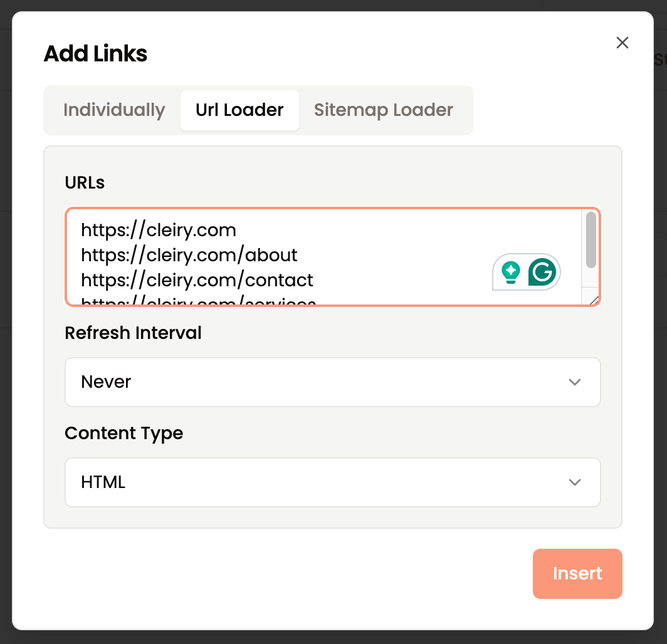The image size is (667, 644).
Task: Click the URLs textarea scrollbar thumb
Action: 591,240
